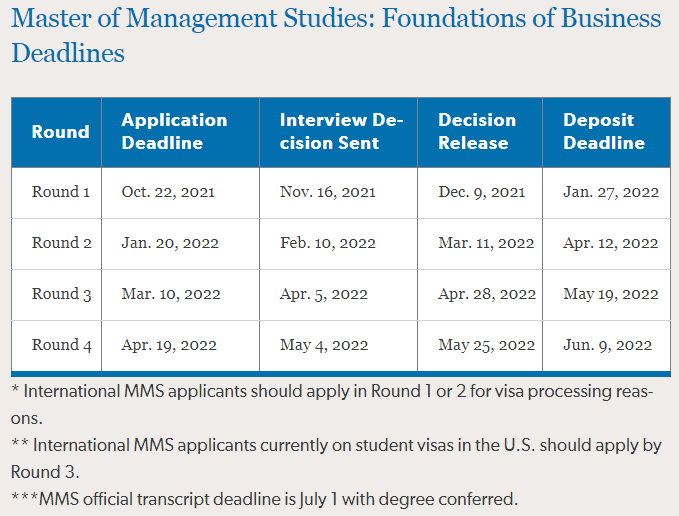Select the Jan. 27, 2022 deposit deadline

click(x=611, y=191)
